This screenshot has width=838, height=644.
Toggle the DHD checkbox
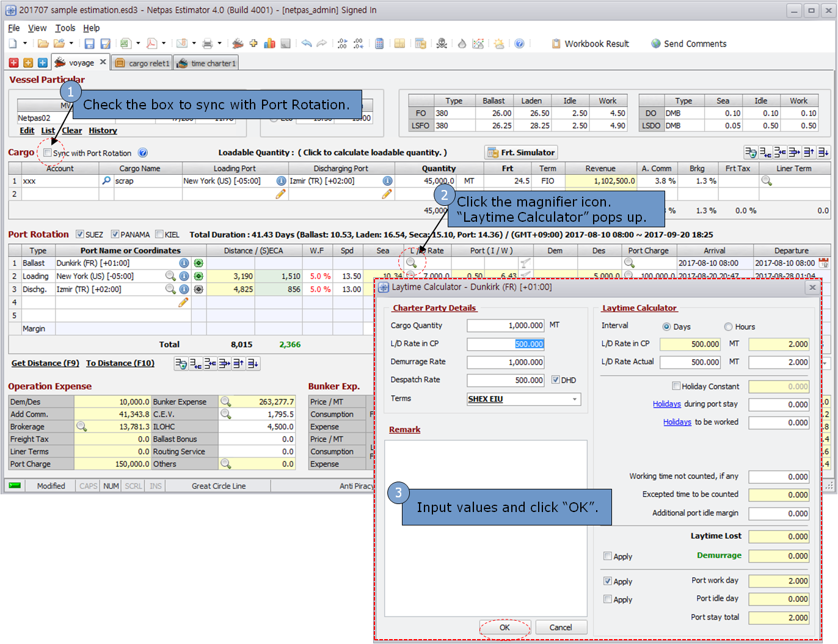point(555,379)
